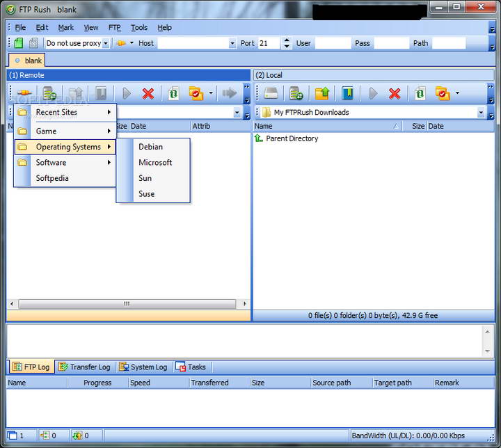Click the quick connect plug icon near Host
Screen dimensions: 501x448
(121, 43)
